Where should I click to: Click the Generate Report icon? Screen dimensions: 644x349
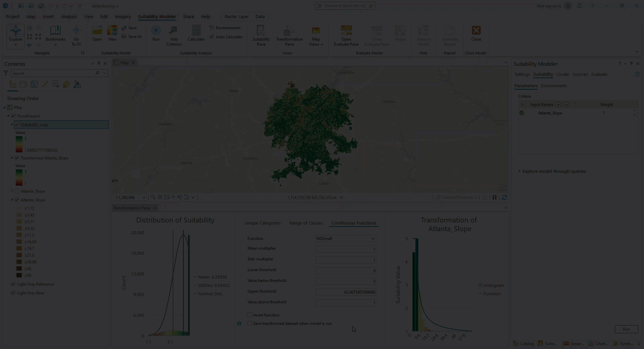point(449,35)
